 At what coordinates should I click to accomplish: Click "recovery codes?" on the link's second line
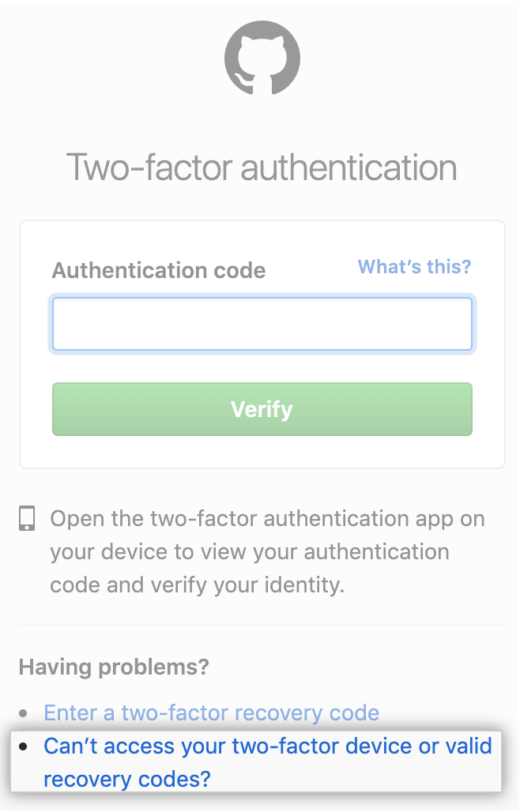pyautogui.click(x=127, y=779)
